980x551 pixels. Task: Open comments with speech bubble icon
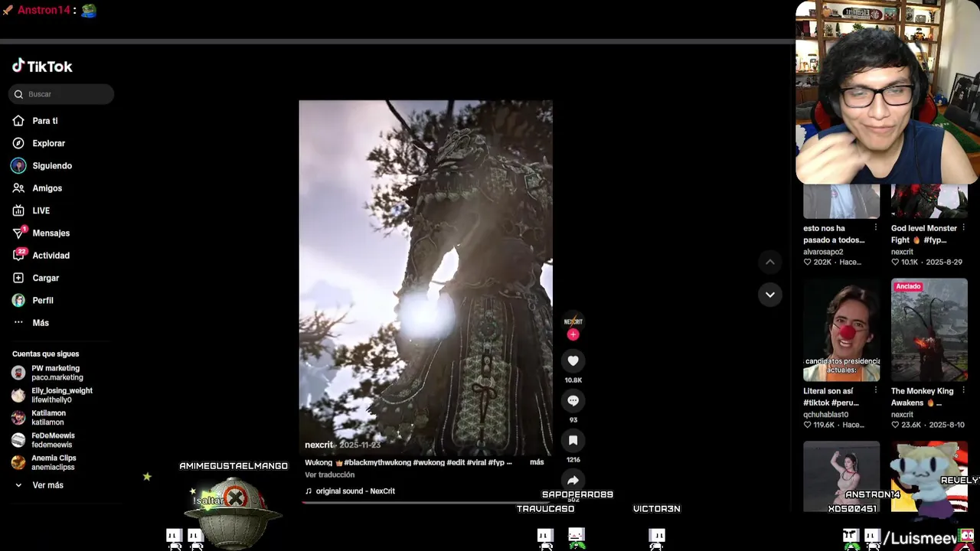click(573, 400)
